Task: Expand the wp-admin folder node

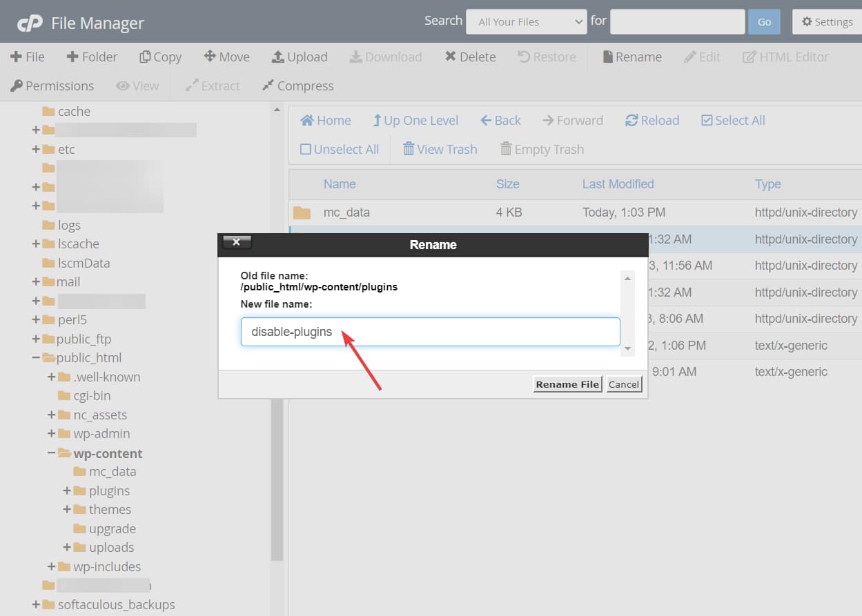Action: 51,434
